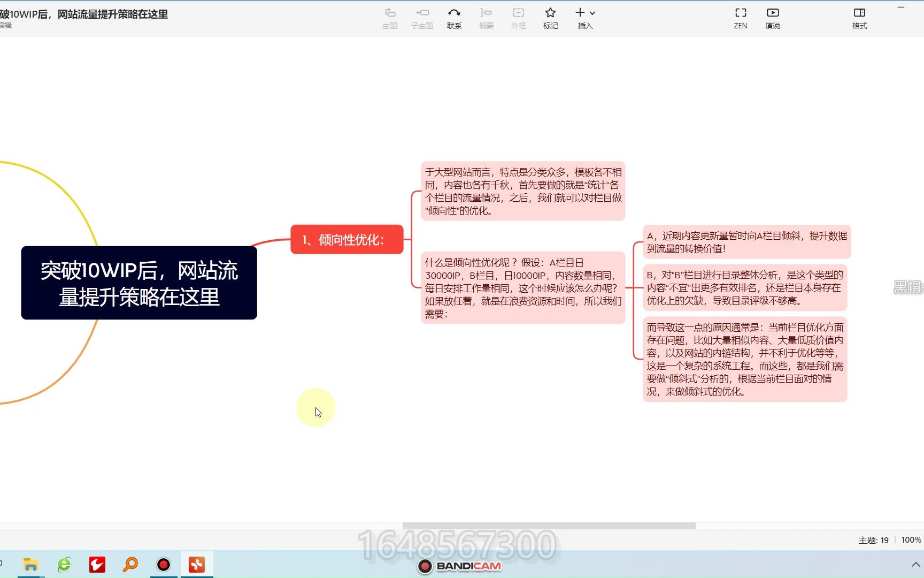Click the horizontal scrollbar thumb

point(549,526)
